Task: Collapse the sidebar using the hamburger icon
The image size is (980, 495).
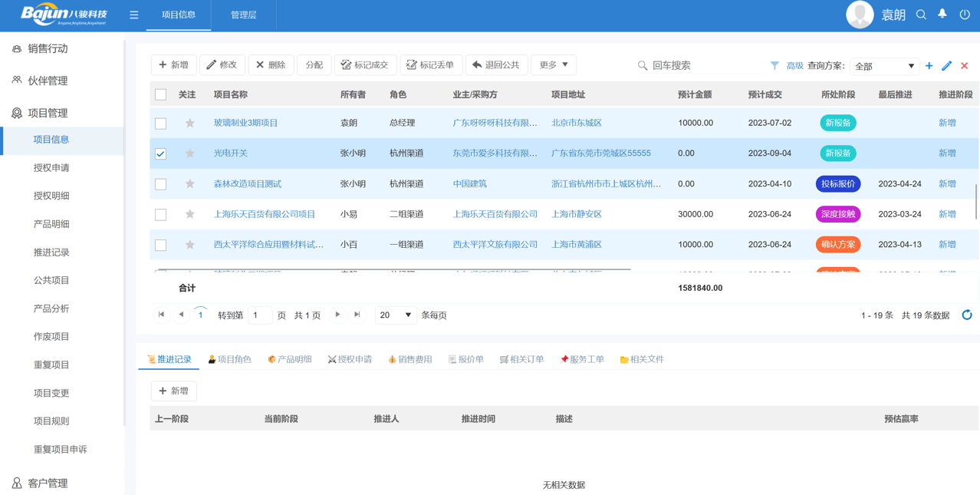Action: click(x=133, y=15)
